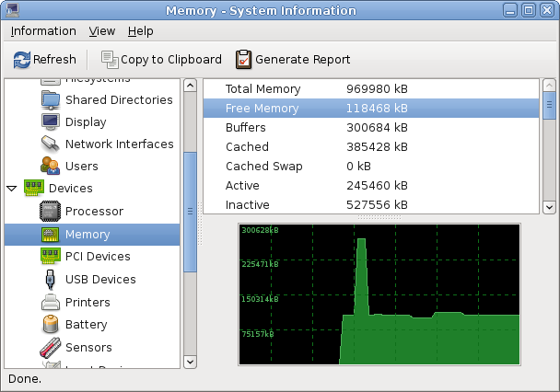Open the Help menu
The image size is (560, 392).
(141, 31)
